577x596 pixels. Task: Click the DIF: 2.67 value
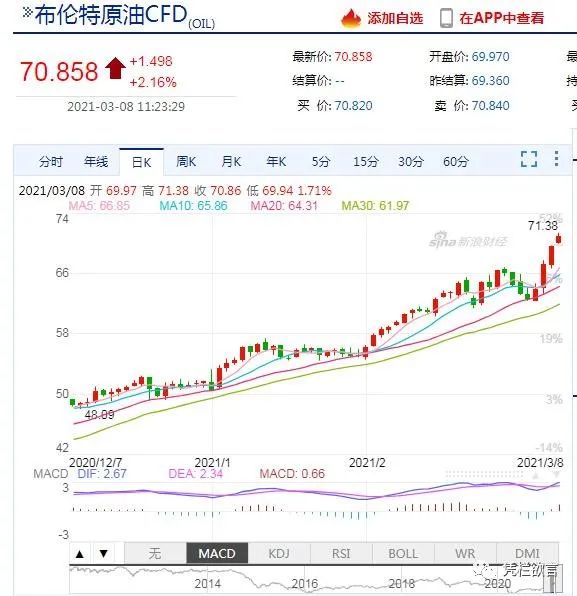click(102, 474)
